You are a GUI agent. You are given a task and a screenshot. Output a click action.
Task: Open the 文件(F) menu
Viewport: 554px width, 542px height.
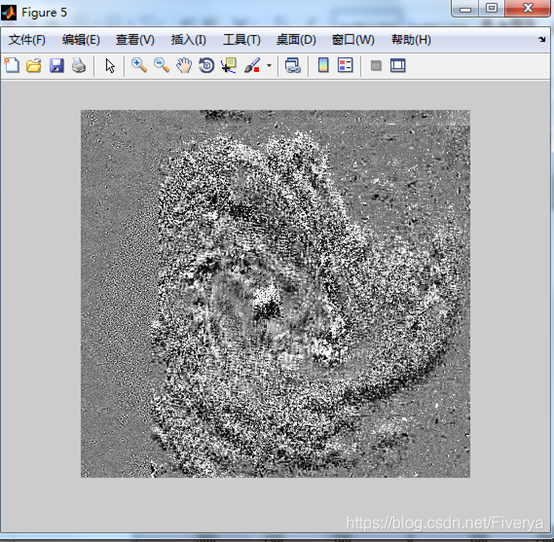[27, 40]
